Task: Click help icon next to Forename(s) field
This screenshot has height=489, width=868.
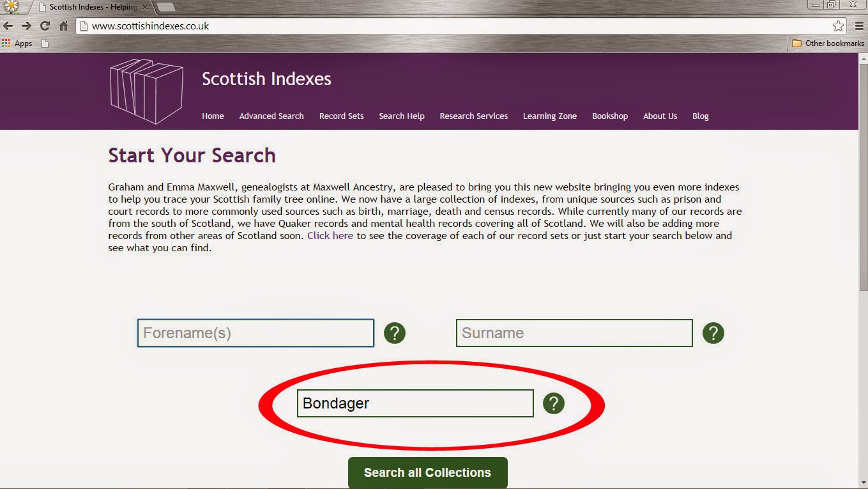Action: point(395,333)
